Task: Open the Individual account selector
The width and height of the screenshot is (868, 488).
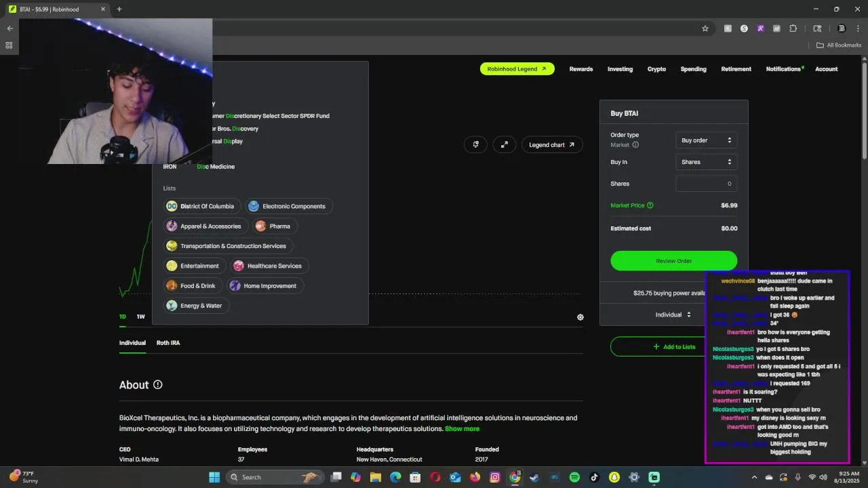Action: [673, 314]
